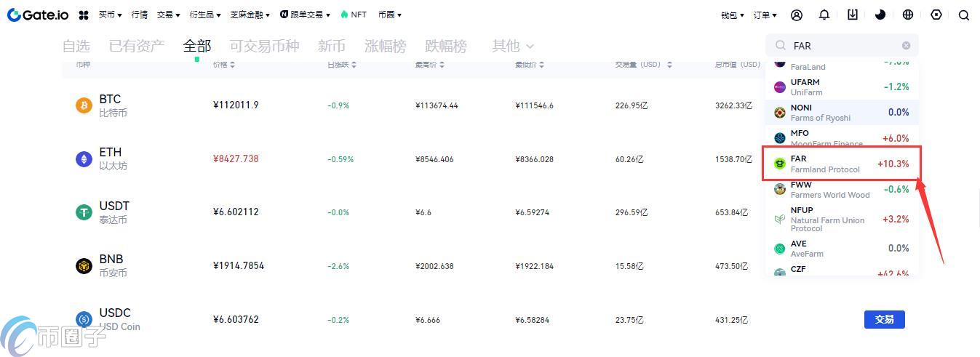The height and width of the screenshot is (357, 980).
Task: Open the 币圈 dropdown menu
Action: (x=390, y=15)
